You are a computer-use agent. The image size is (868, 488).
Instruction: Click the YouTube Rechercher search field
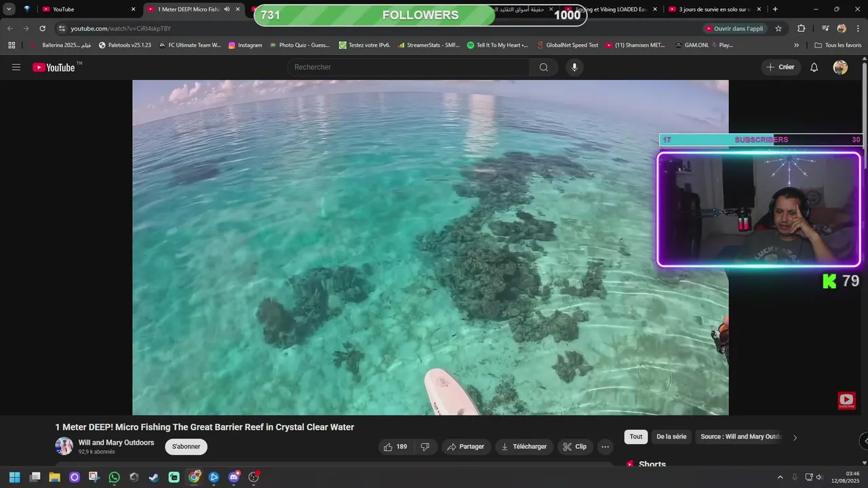408,67
